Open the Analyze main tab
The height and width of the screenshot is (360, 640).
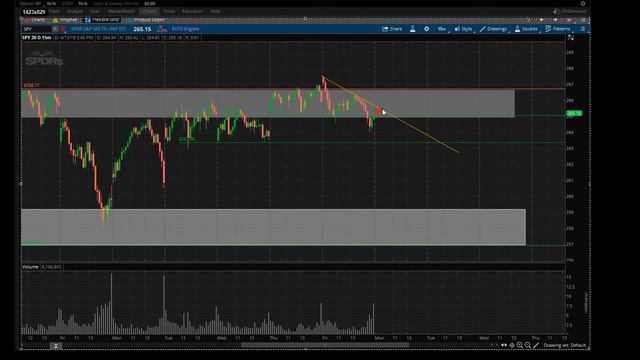[75, 11]
